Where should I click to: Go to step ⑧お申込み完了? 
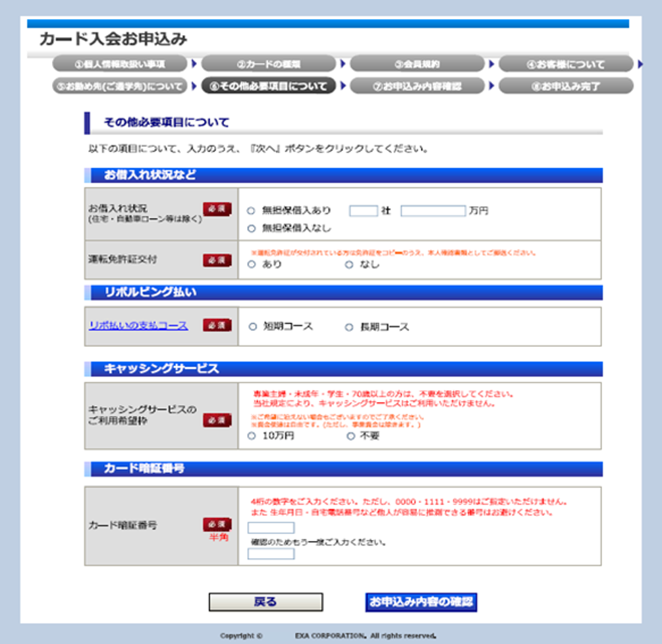[566, 86]
